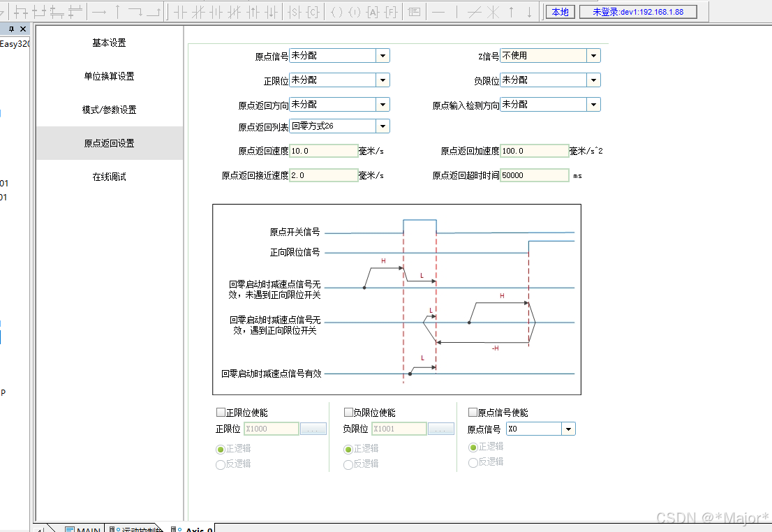Viewport: 772px width, 532px height.
Task: Click the long right arrow toolbar icon
Action: [x=99, y=12]
